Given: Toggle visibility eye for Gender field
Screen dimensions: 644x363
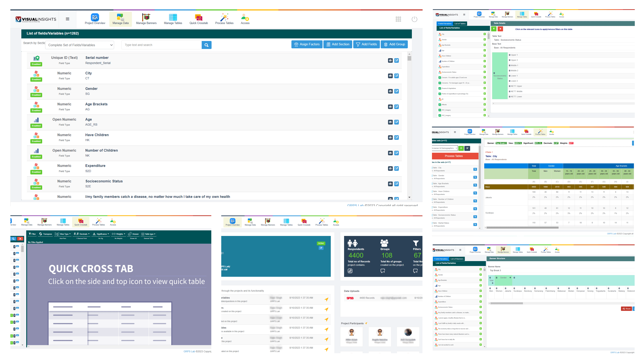Looking at the screenshot, I should pyautogui.click(x=390, y=91).
